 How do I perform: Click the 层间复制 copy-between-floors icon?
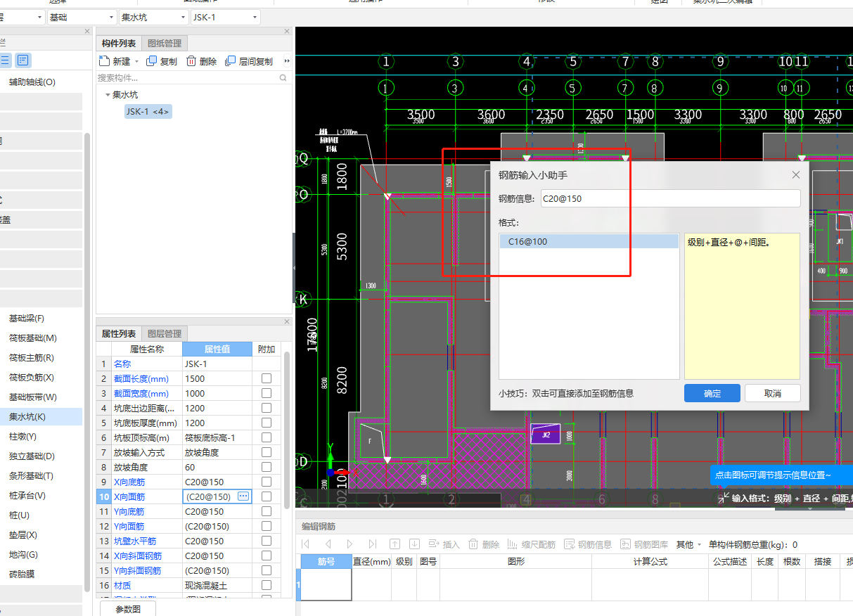[230, 62]
